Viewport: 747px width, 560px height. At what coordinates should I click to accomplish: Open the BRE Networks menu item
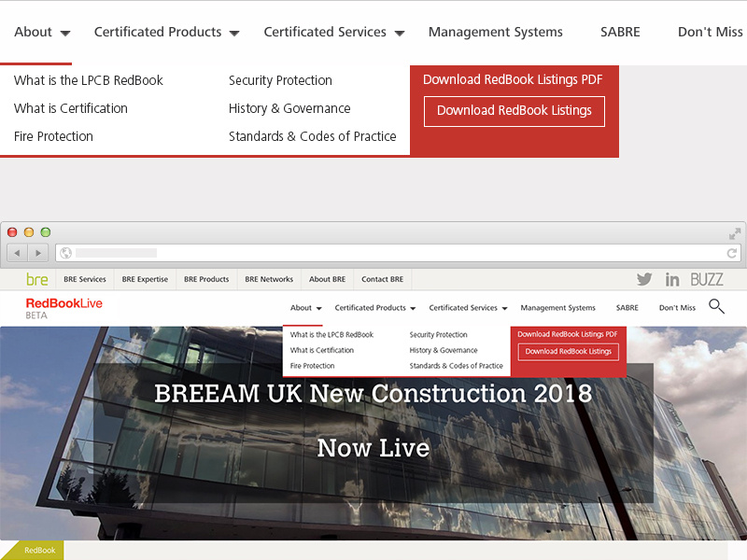tap(269, 279)
